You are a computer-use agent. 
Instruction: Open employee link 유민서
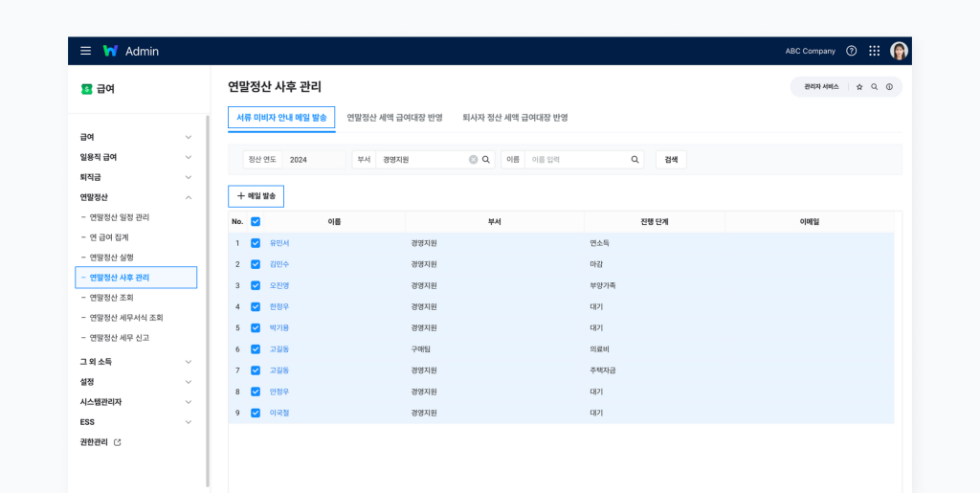coord(279,243)
